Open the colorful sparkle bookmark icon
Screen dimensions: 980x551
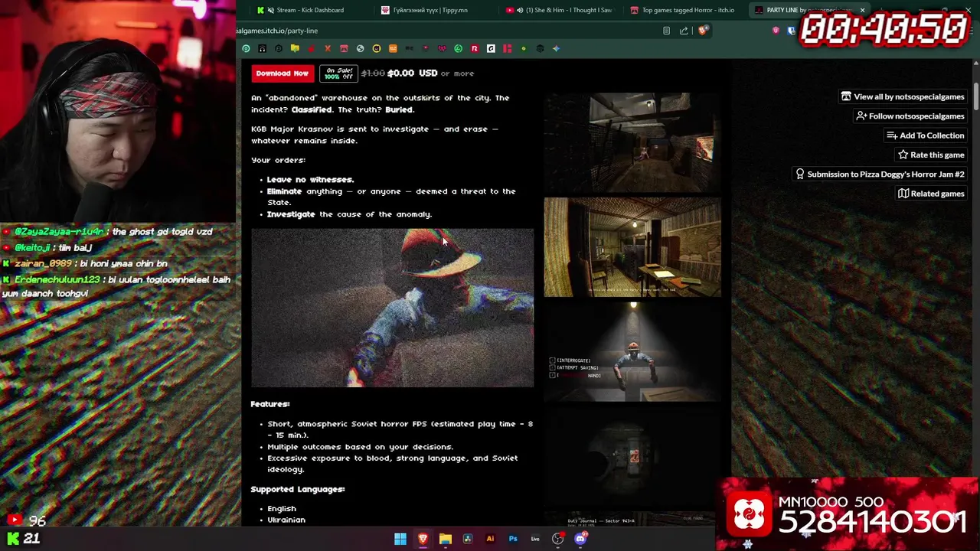pyautogui.click(x=557, y=49)
